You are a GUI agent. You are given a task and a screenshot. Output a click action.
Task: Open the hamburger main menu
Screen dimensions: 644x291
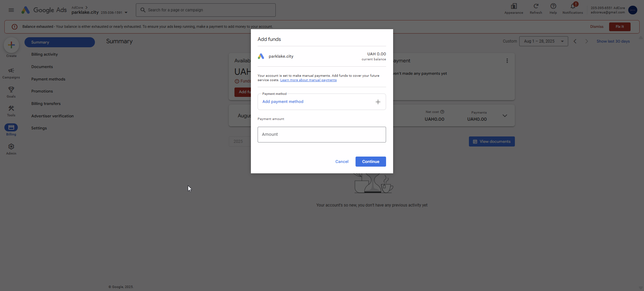click(x=11, y=10)
